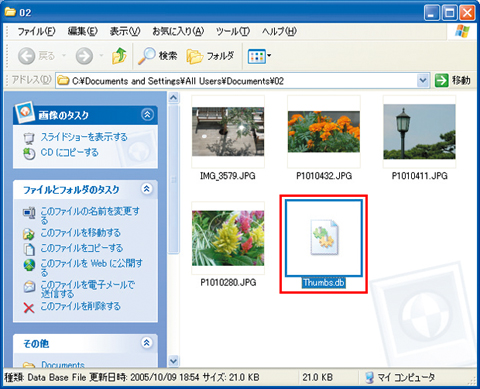Screen dimensions: 480x389
Task: Click status bar text 種類: Data Base File
Action: click(x=45, y=377)
